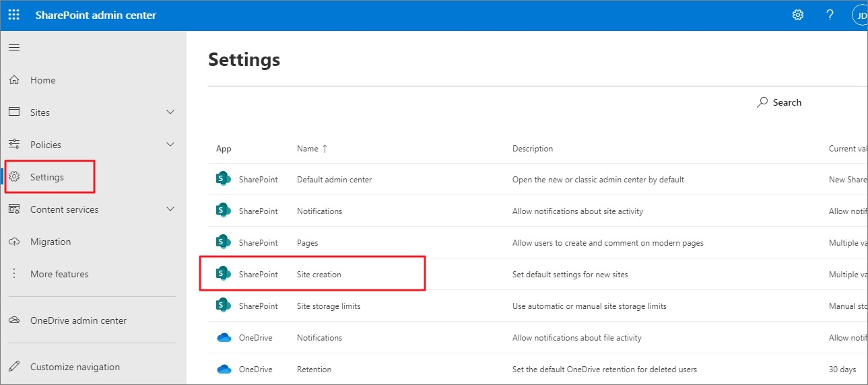Click 'Allow users to create and comment' description
Viewport: 868px width, 385px height.
(x=608, y=243)
